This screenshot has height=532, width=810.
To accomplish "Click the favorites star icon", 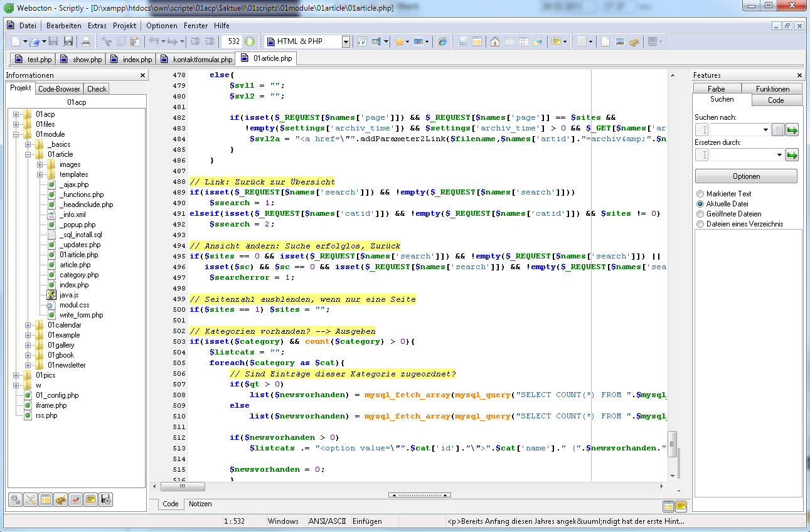I will tap(399, 41).
